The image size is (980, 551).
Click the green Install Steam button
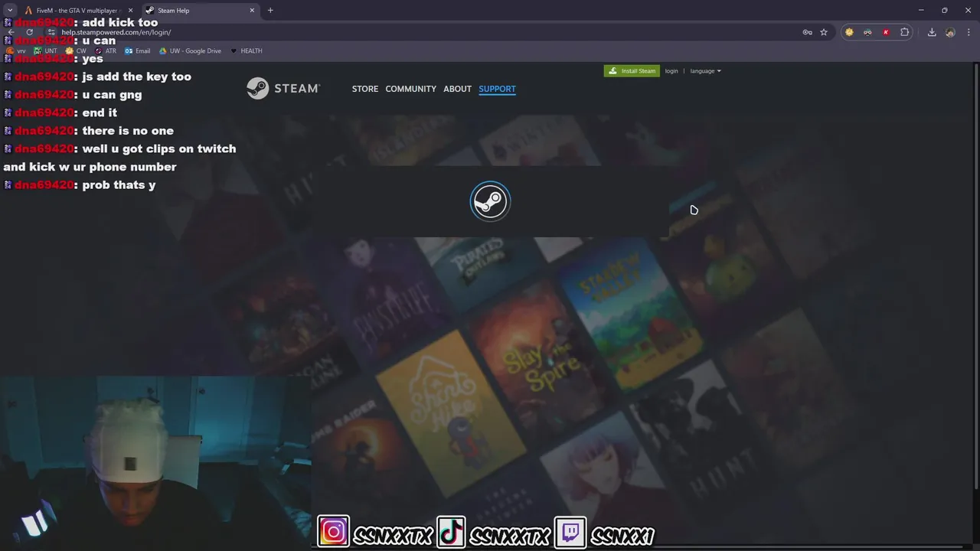[632, 71]
